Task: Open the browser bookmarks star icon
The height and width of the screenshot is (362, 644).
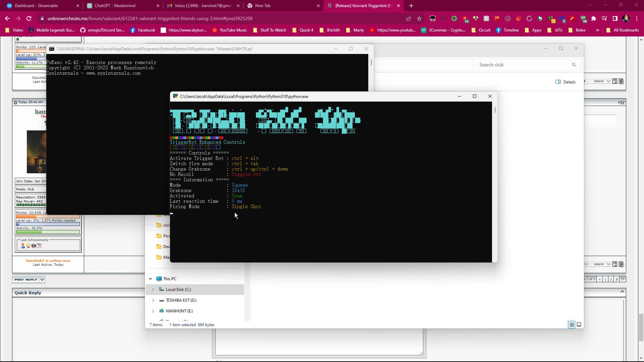Action: (419, 18)
